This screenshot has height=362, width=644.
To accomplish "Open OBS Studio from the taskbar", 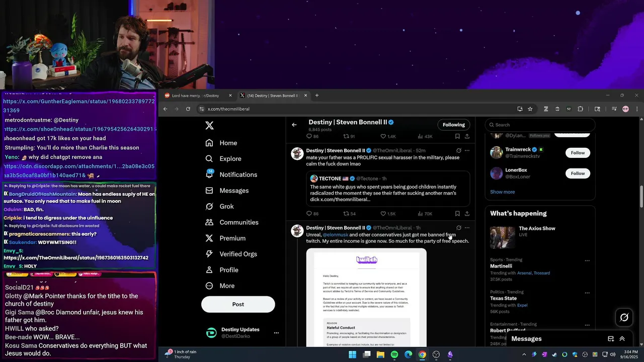I will [x=436, y=354].
